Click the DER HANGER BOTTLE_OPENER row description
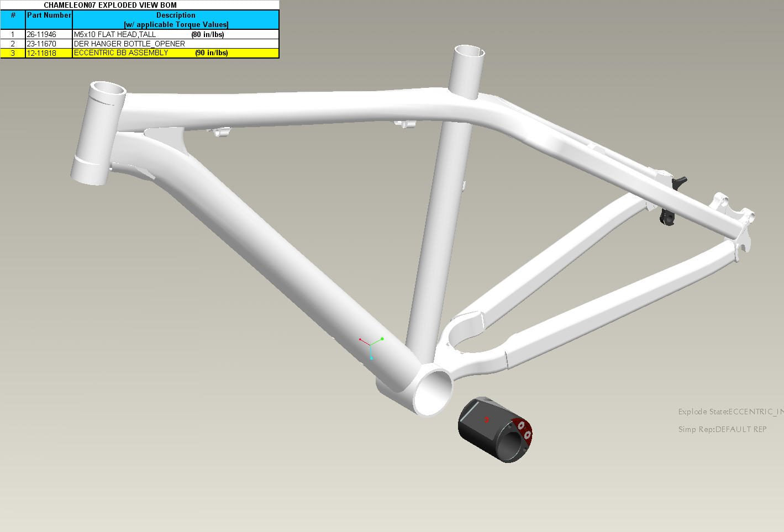This screenshot has height=532, width=784. [x=129, y=44]
